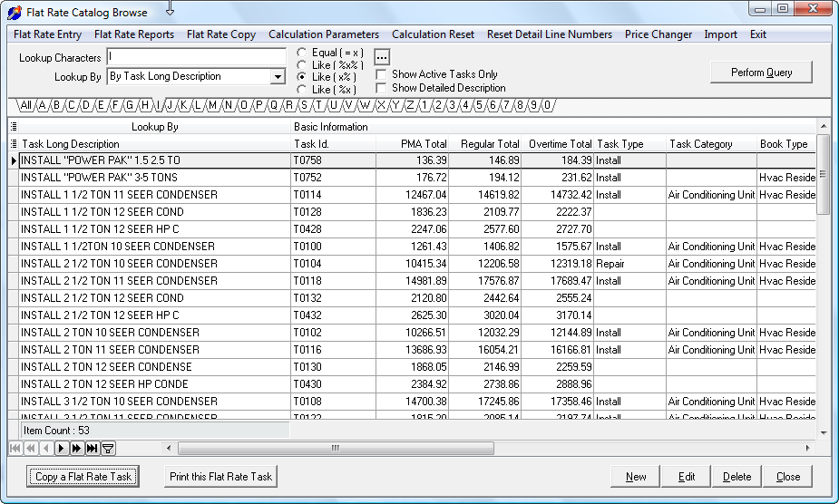Image resolution: width=839 pixels, height=504 pixels.
Task: Select task Id cell T0114
Action: 334,195
